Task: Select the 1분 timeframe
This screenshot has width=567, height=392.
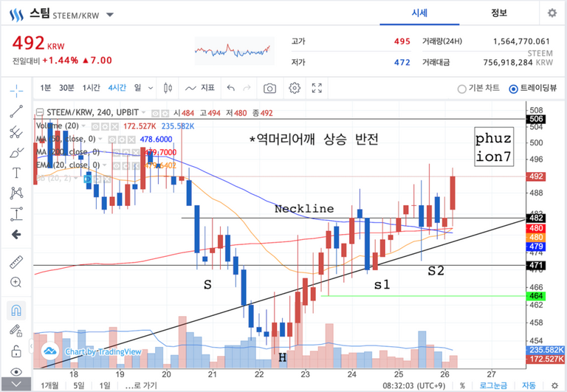Action: pos(45,88)
